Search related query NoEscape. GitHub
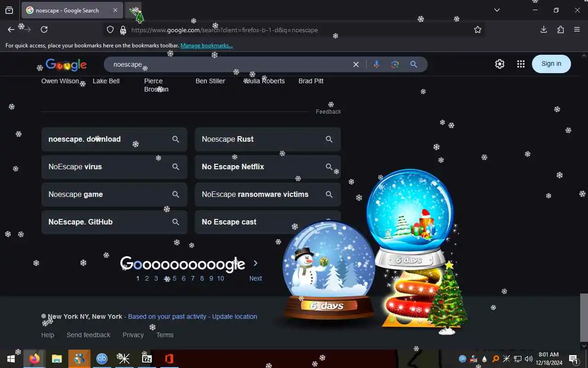This screenshot has width=588, height=368. pos(114,222)
